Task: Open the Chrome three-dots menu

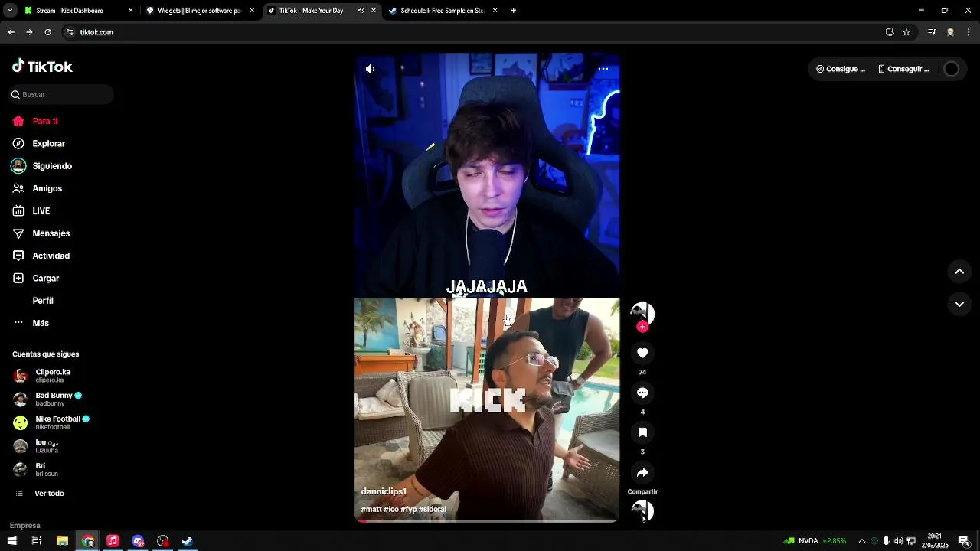Action: (x=969, y=32)
